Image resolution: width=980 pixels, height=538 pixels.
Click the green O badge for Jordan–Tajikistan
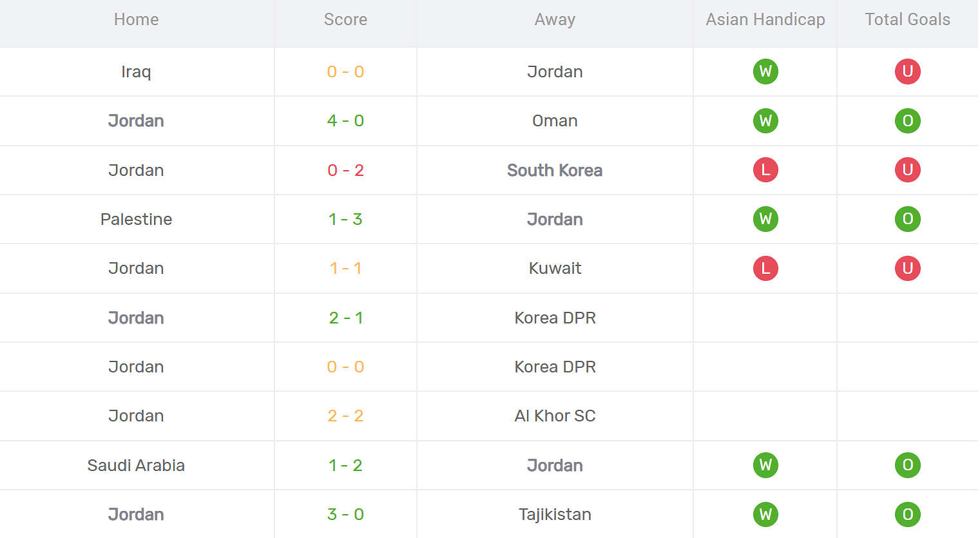click(907, 514)
